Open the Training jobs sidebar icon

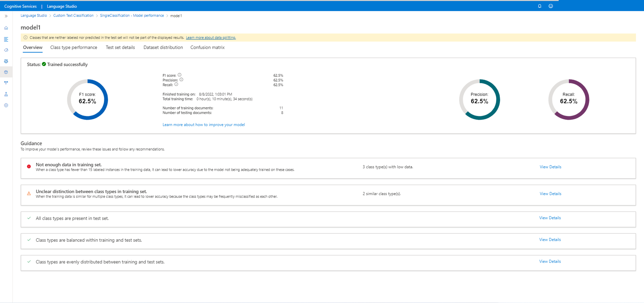[6, 61]
